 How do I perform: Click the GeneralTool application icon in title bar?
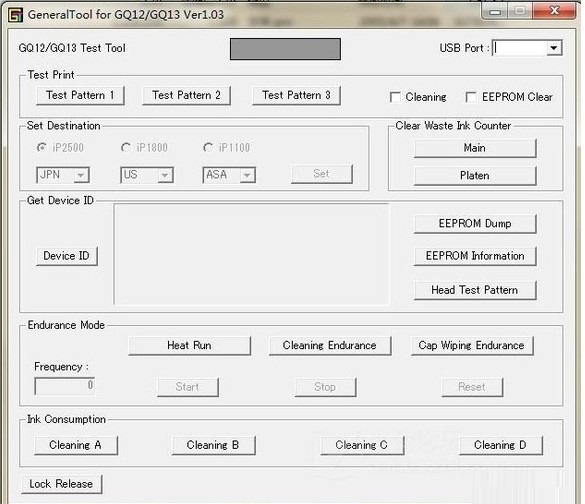(15, 15)
